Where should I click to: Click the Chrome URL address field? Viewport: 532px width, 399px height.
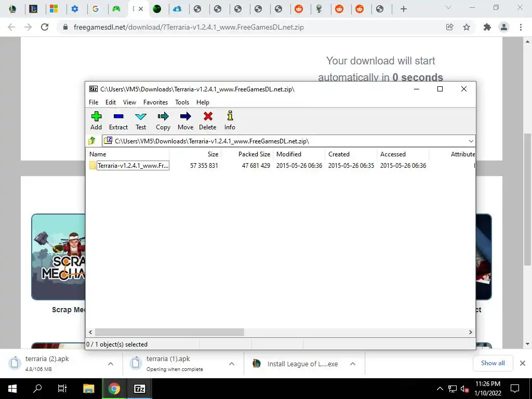coord(251,27)
